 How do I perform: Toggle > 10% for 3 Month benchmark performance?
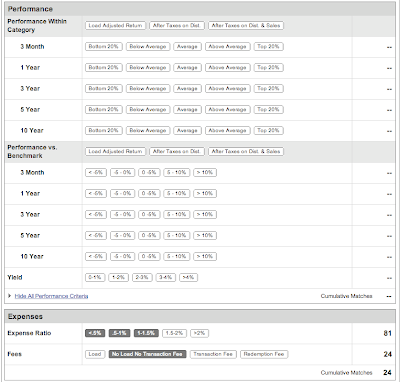205,173
